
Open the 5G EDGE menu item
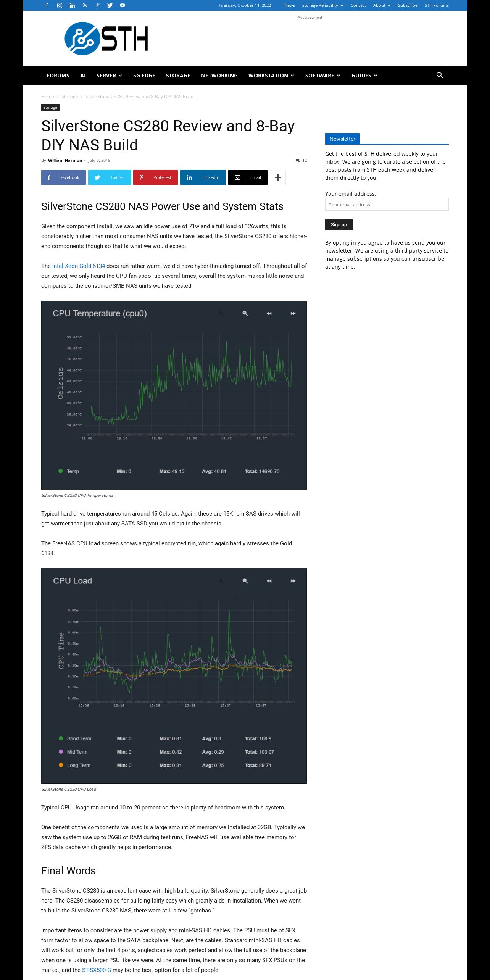144,76
